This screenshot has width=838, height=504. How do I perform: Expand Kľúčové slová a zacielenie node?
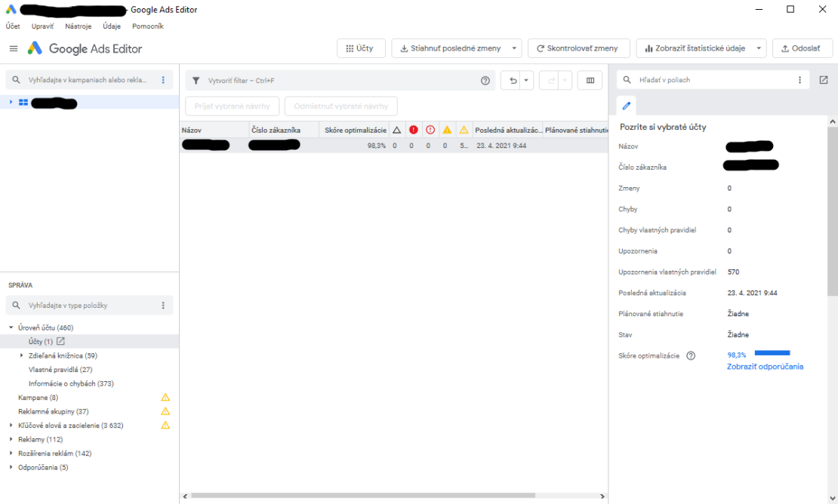point(11,425)
